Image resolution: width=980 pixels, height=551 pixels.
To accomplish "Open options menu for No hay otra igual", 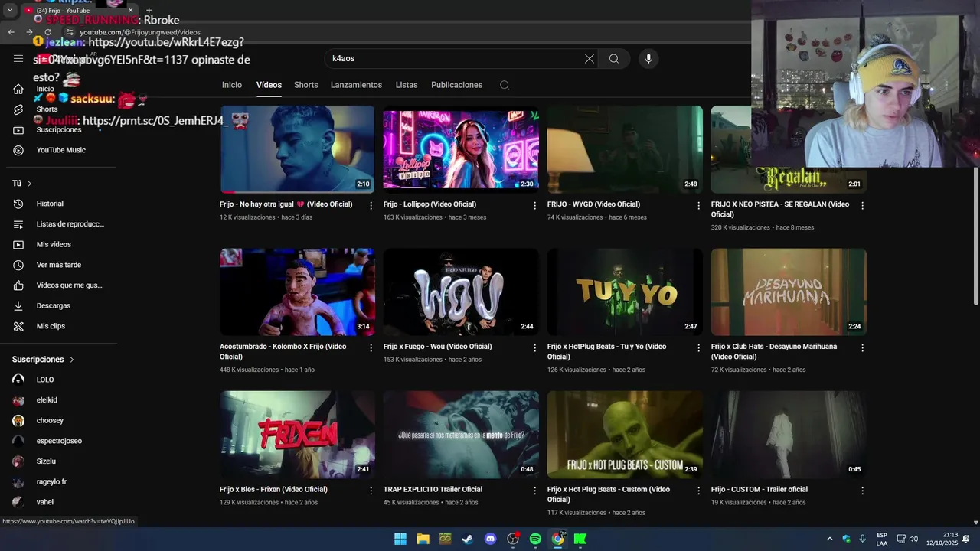I will [371, 205].
